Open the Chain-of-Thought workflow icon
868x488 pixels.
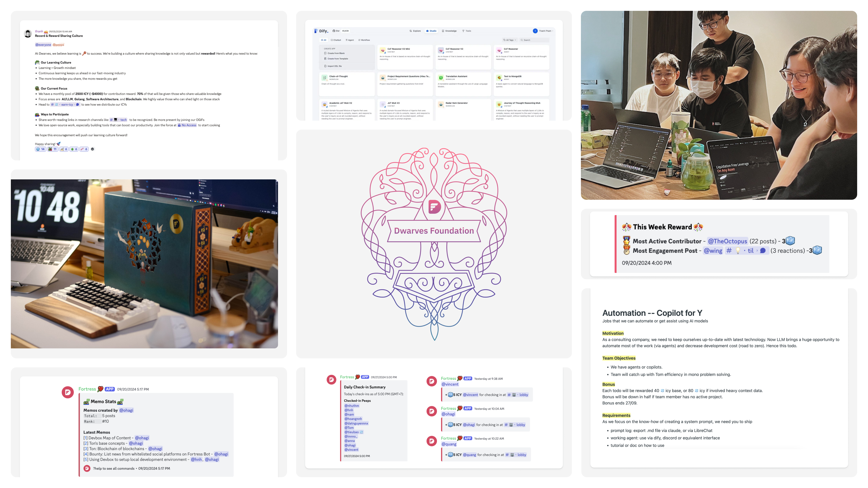pyautogui.click(x=325, y=77)
